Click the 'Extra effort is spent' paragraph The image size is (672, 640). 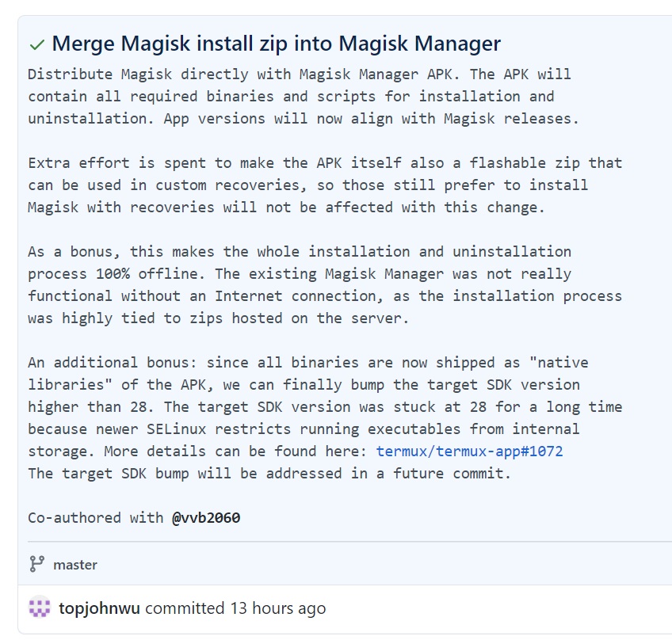[325, 163]
